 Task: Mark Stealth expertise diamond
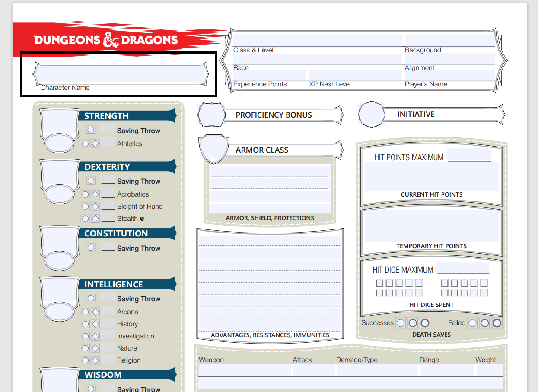point(96,219)
